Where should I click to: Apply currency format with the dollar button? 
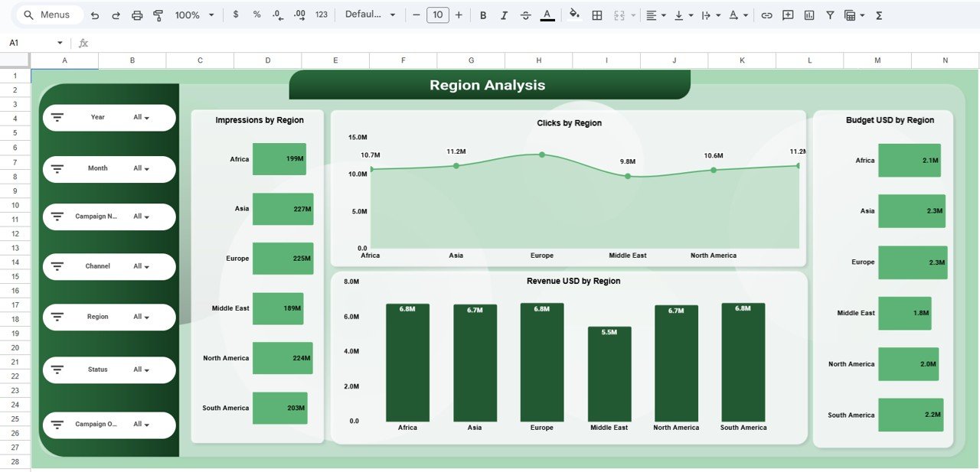click(235, 15)
